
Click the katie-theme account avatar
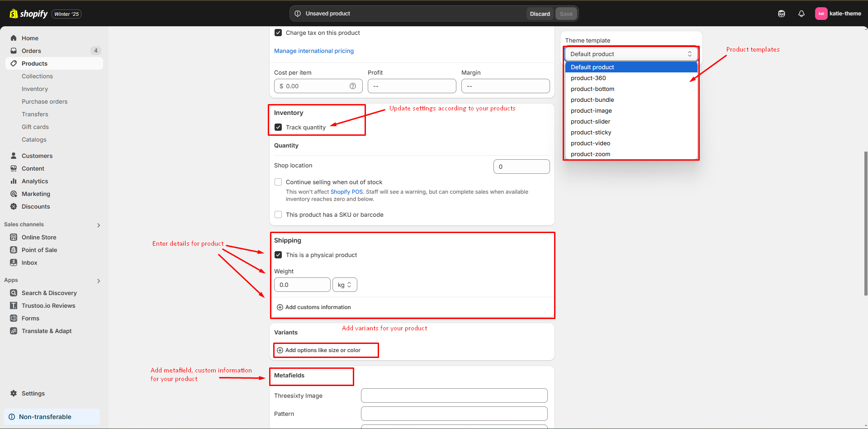click(x=821, y=14)
